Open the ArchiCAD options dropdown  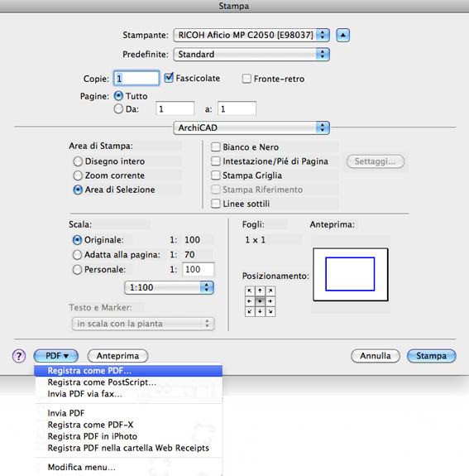click(x=251, y=127)
